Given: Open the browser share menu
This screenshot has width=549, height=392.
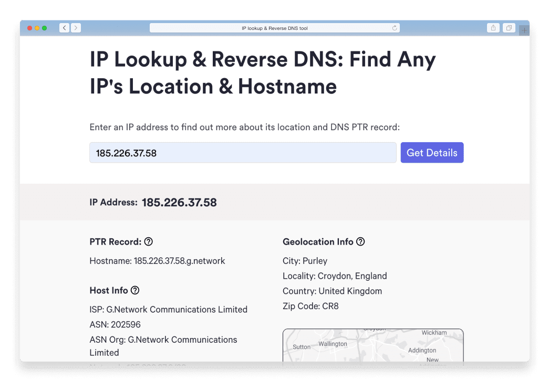Looking at the screenshot, I should [493, 28].
